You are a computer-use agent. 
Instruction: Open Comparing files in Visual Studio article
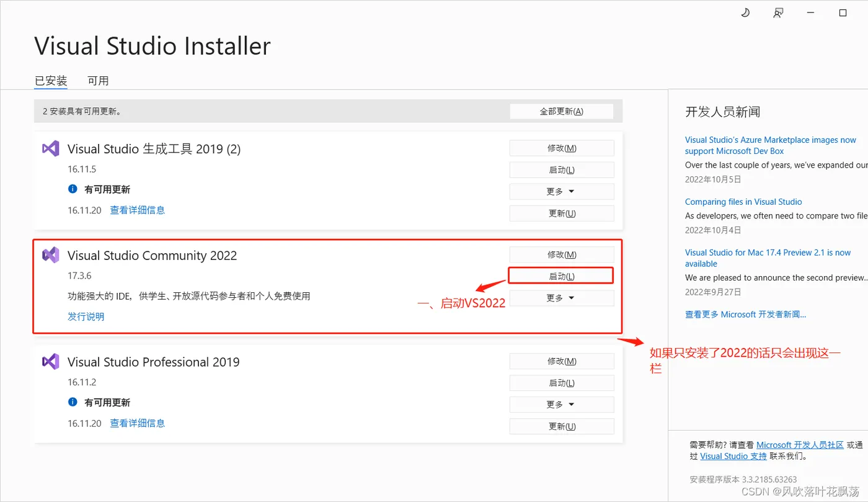743,202
